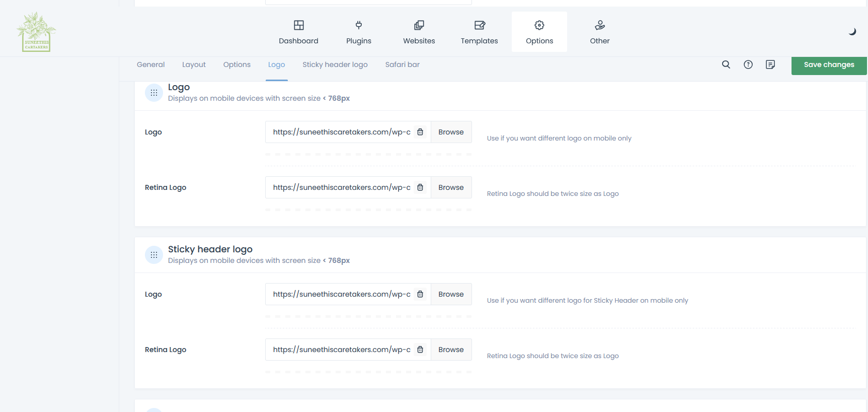The image size is (868, 412).
Task: Delete the mobile Logo URL with trash icon
Action: (420, 132)
